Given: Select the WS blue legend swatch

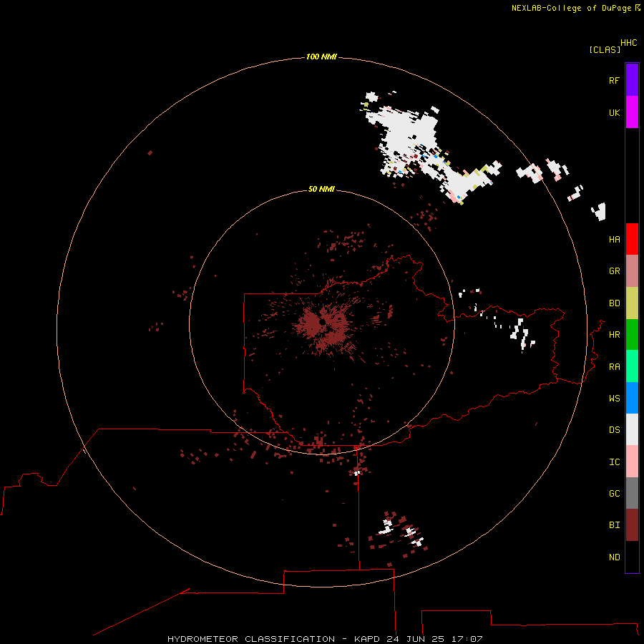Looking at the screenshot, I should [x=632, y=398].
